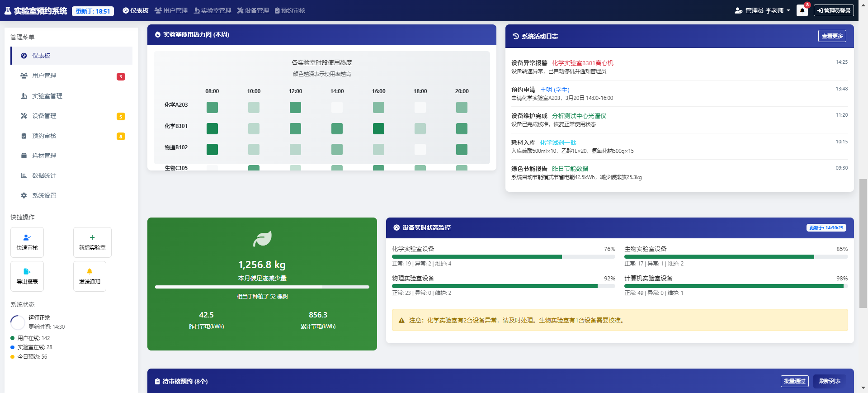Open 设备管理 in the top navigation
Screen dimensions: 868x393
[253, 10]
